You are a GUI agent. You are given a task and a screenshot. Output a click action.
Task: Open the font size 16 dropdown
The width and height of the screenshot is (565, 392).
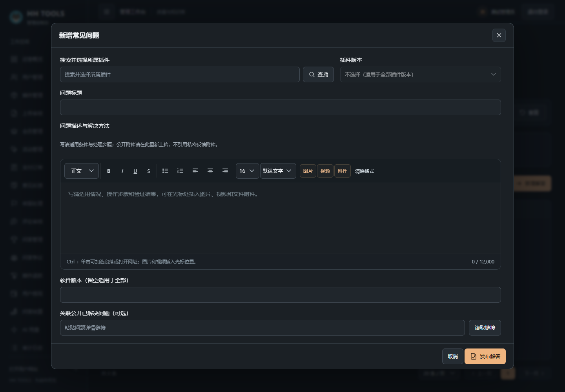click(x=248, y=171)
